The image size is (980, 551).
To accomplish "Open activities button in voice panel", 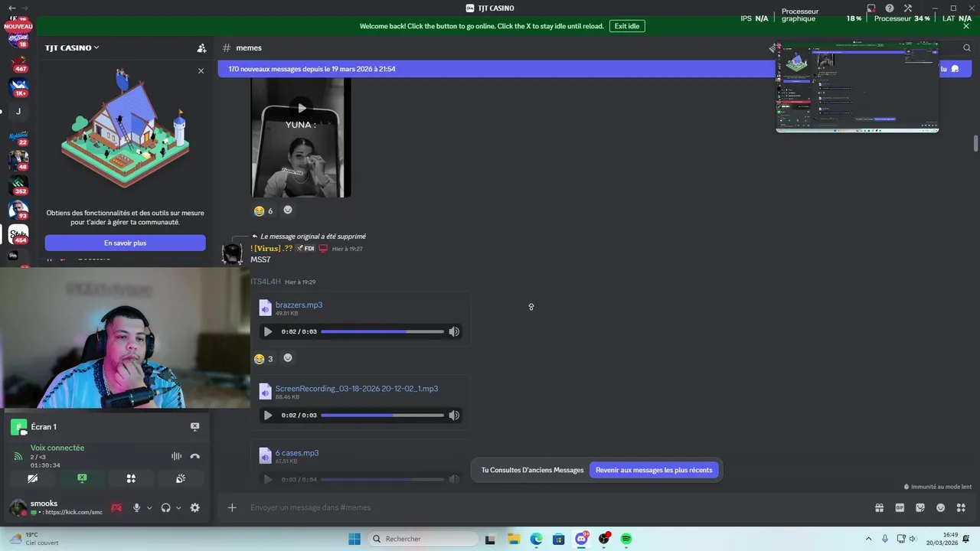I will [x=131, y=478].
